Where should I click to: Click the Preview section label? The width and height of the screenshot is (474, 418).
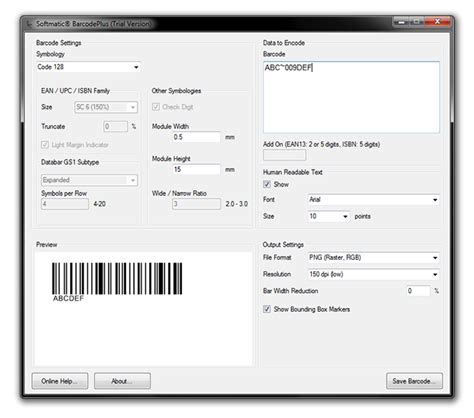[47, 245]
